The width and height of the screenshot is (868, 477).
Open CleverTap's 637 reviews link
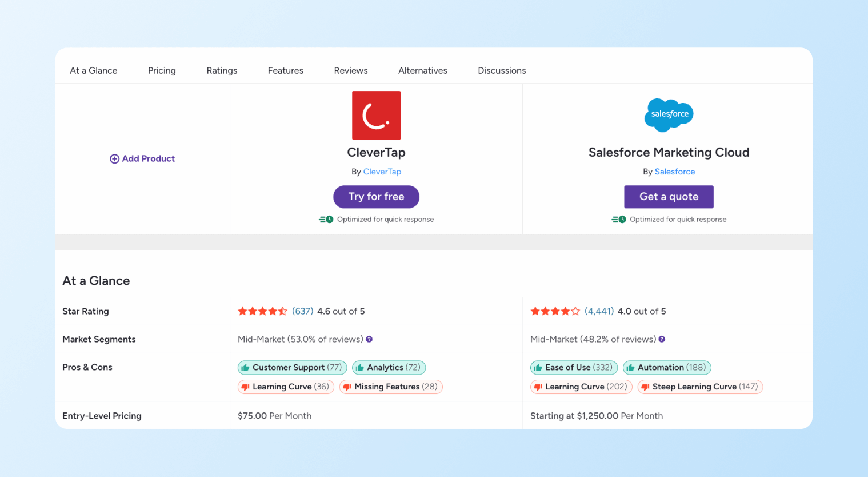[x=302, y=311]
